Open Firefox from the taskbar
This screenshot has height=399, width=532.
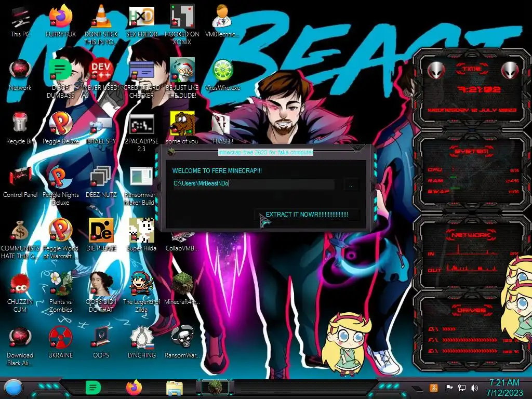click(134, 388)
